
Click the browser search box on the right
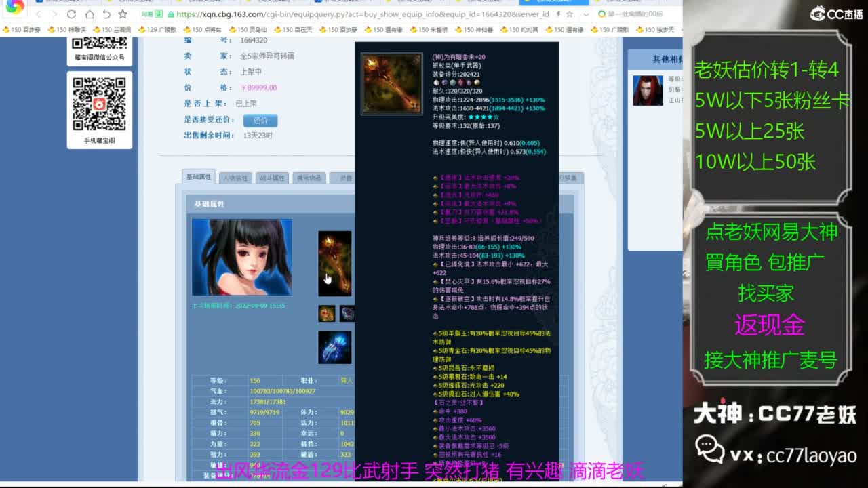(635, 14)
